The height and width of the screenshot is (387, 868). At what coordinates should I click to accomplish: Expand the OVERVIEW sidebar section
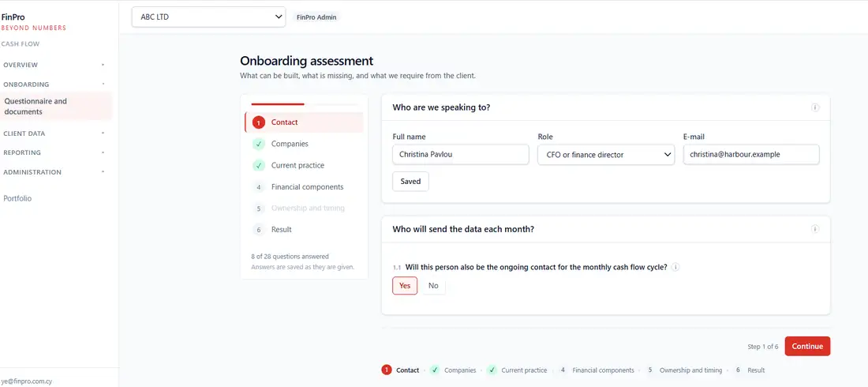point(54,65)
